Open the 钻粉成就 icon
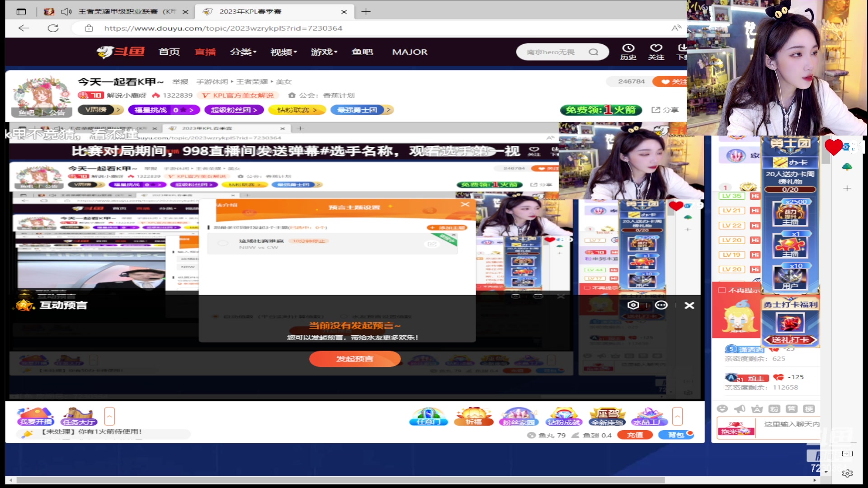Screen dimensions: 868x488 coord(563,417)
